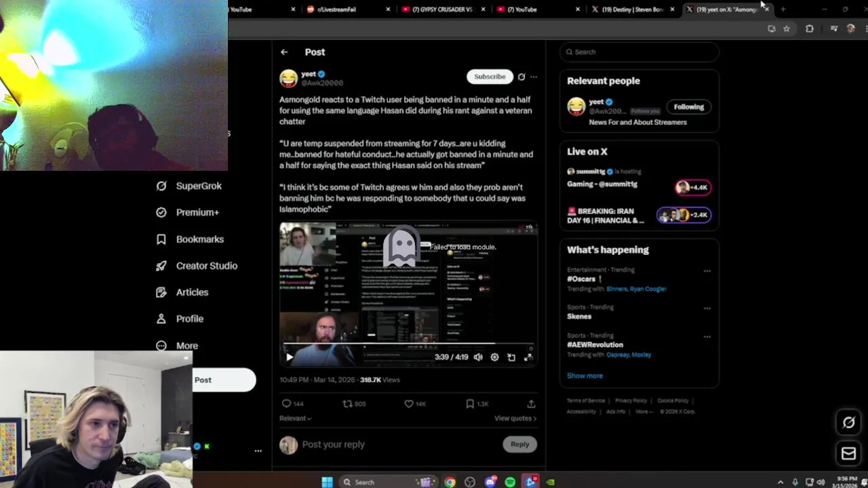Open Bookmarks in the sidebar
This screenshot has height=488, width=868.
pyautogui.click(x=189, y=239)
